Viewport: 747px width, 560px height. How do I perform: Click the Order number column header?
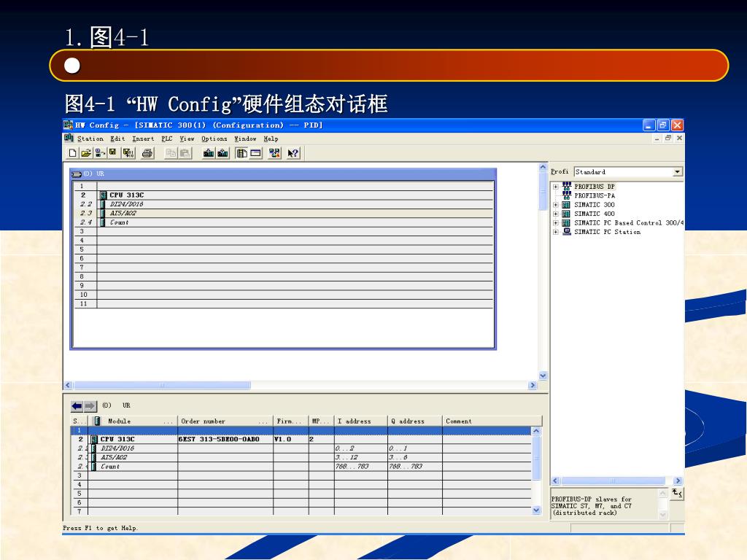point(225,421)
